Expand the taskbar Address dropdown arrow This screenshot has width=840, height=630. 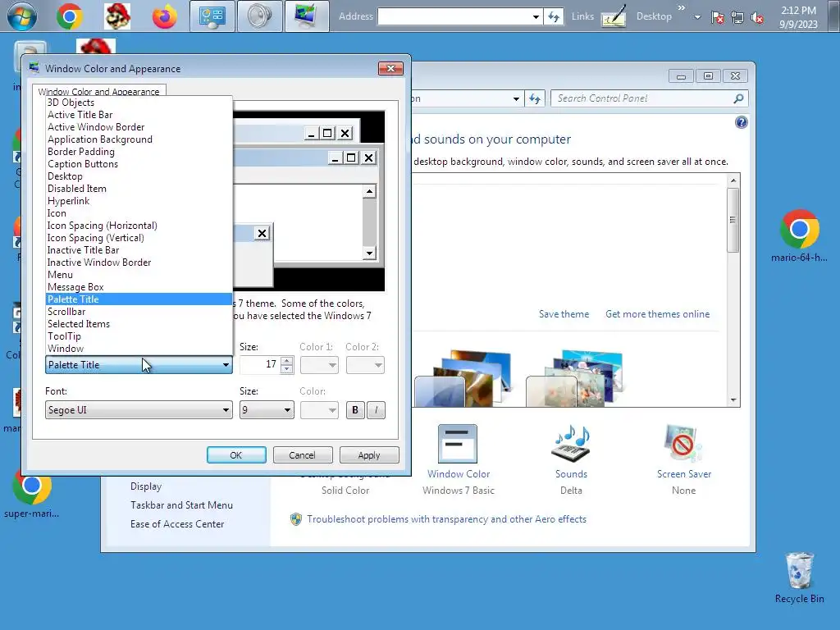coord(536,16)
